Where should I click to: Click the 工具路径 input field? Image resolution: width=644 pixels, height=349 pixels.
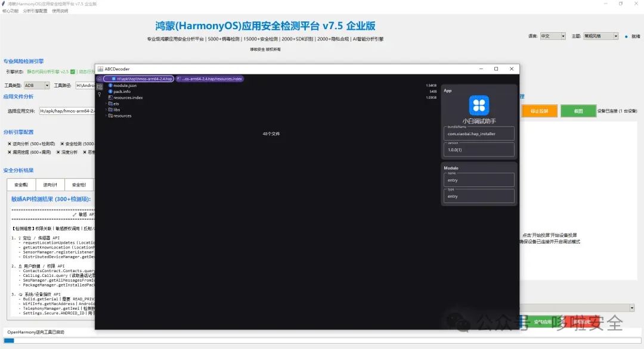tap(85, 85)
